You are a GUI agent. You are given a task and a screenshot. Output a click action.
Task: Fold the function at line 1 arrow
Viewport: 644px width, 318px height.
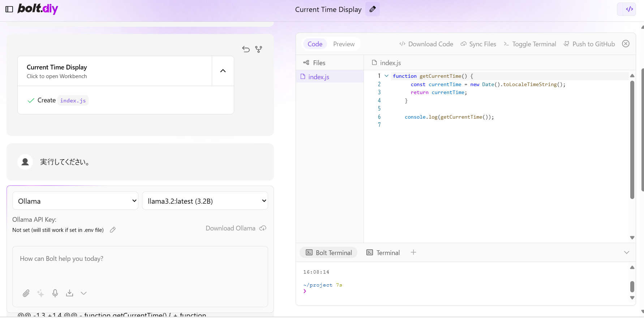386,76
